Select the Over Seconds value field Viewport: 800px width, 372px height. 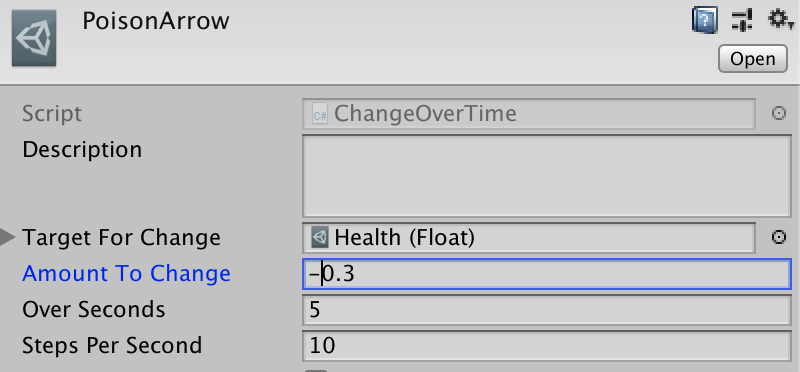[x=546, y=310]
